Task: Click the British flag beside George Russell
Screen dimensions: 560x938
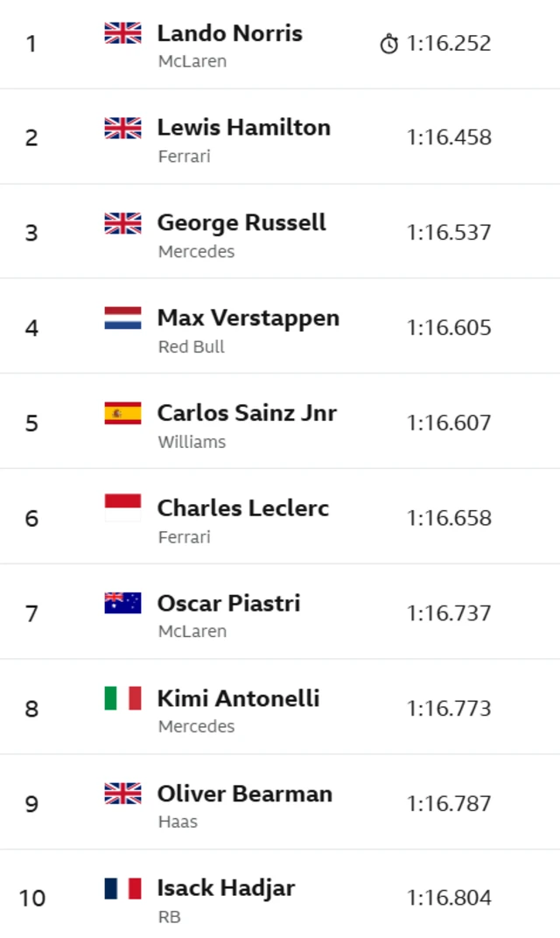Action: click(x=122, y=223)
